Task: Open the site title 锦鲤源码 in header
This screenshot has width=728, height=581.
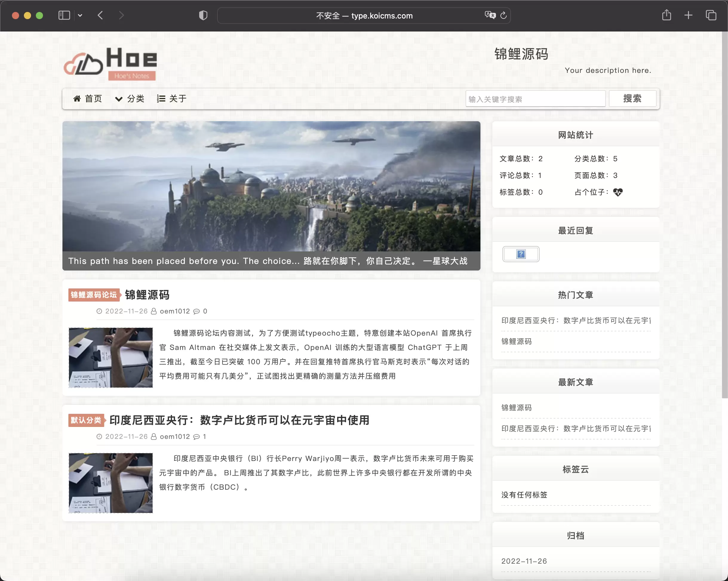Action: click(x=521, y=54)
